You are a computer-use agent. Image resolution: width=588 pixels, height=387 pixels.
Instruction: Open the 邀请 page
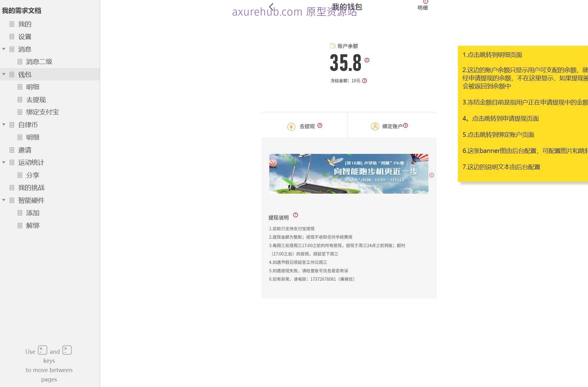(25, 150)
